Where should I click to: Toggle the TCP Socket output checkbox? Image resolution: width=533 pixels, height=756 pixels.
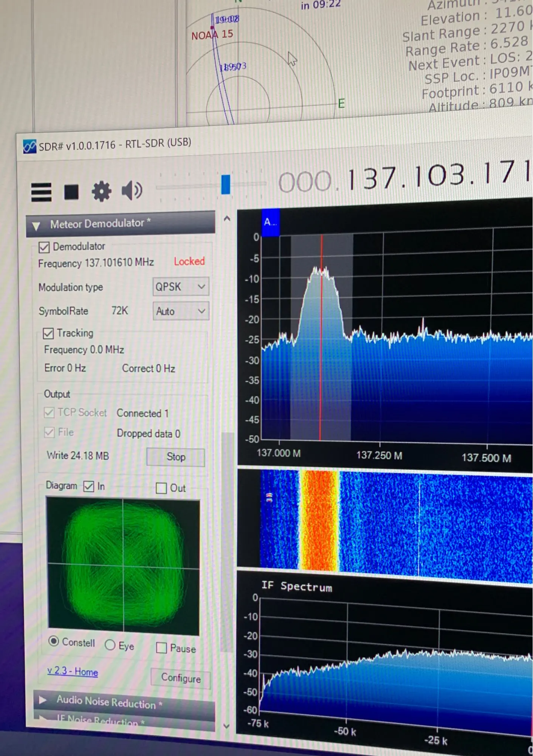point(49,412)
